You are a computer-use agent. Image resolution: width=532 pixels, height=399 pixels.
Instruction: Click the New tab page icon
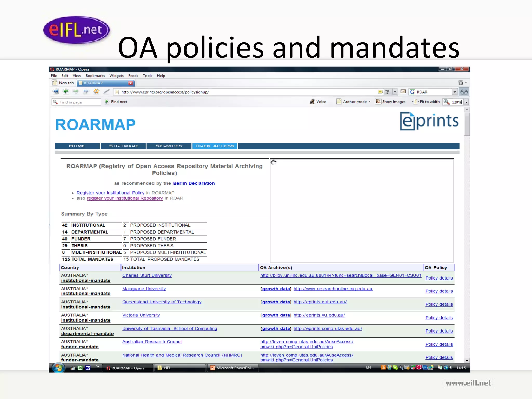click(55, 83)
